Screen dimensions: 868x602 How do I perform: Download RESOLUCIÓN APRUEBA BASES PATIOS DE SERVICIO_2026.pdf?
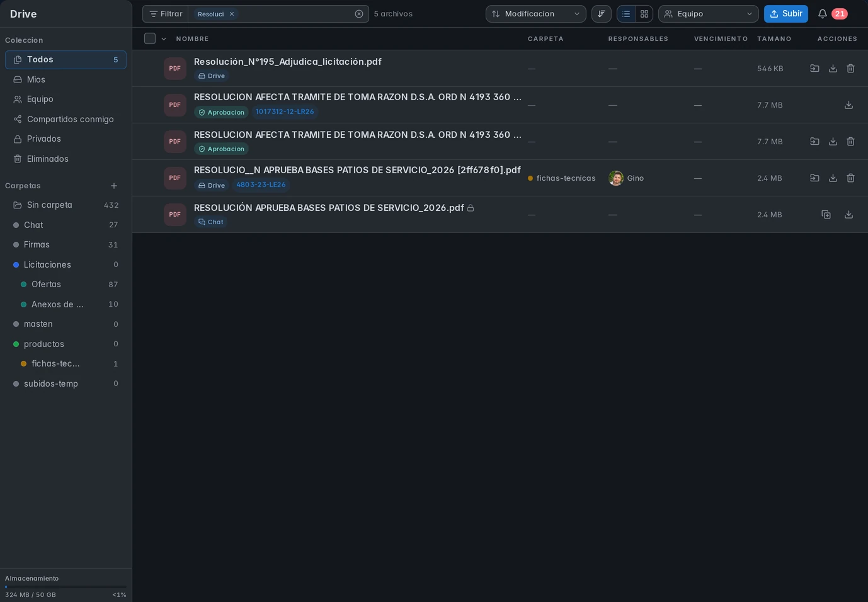[x=848, y=215]
